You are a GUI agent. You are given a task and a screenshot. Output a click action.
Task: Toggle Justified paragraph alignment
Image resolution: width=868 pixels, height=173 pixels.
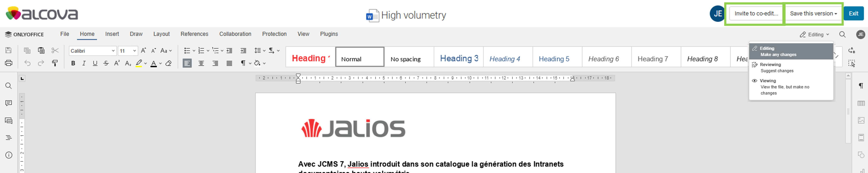(x=229, y=63)
